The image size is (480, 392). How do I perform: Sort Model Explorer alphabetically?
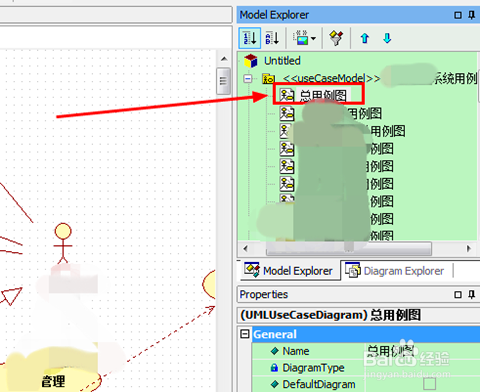coord(272,38)
